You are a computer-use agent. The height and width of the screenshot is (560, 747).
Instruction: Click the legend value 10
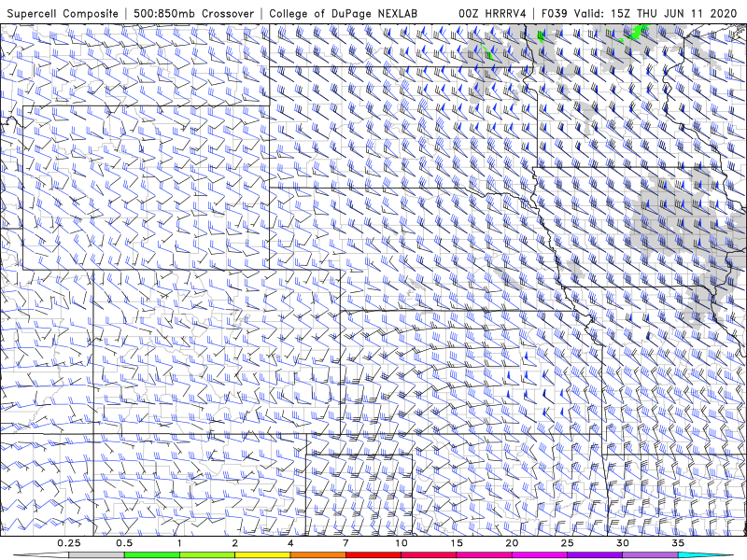(402, 543)
